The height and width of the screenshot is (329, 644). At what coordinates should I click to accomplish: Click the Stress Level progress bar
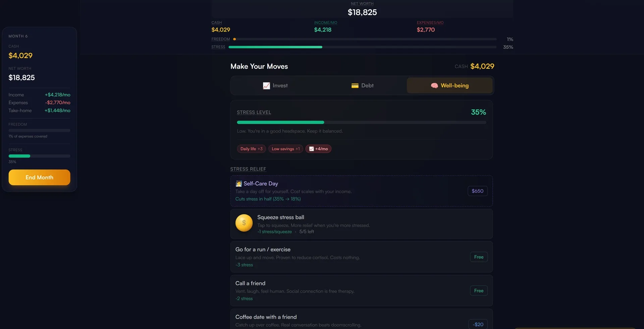361,123
